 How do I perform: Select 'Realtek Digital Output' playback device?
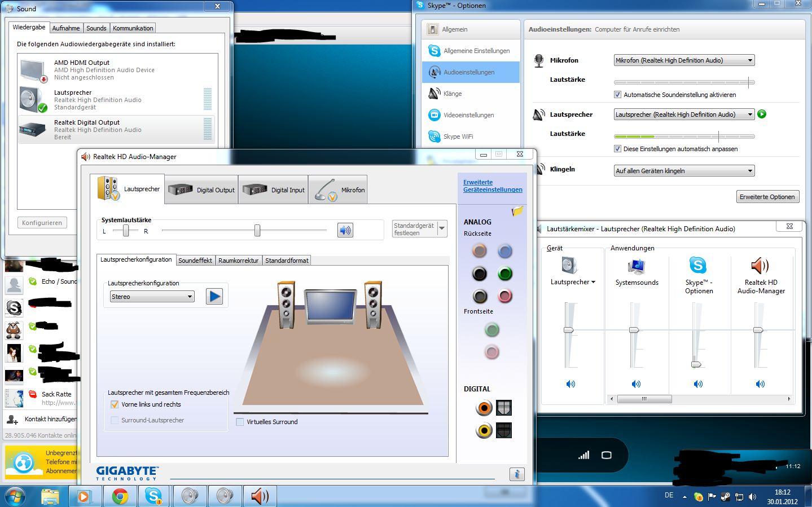pyautogui.click(x=117, y=130)
